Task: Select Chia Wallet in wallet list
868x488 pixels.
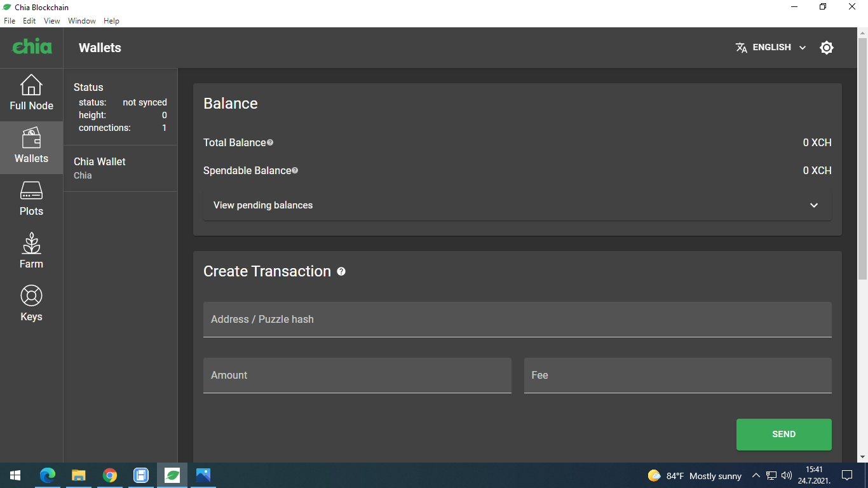Action: [x=121, y=168]
